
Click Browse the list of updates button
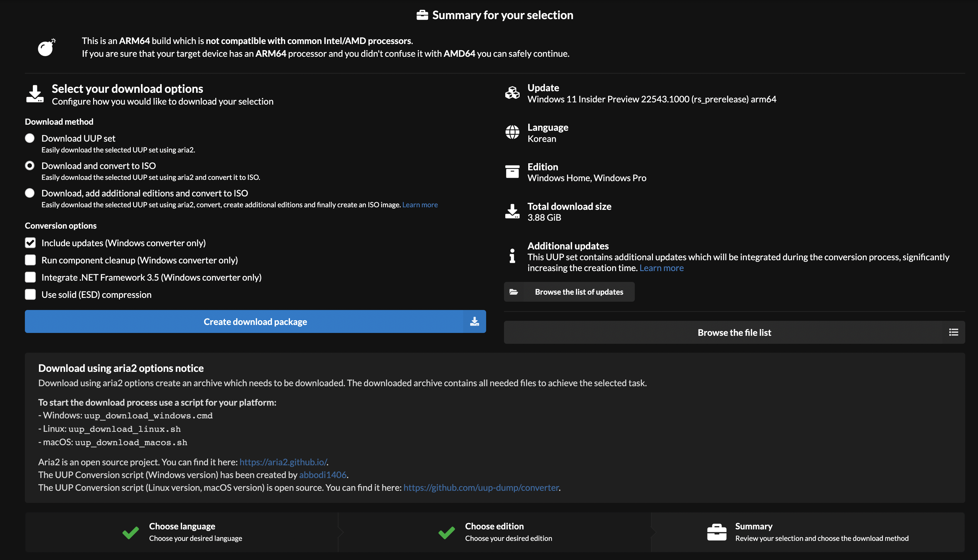(x=569, y=292)
